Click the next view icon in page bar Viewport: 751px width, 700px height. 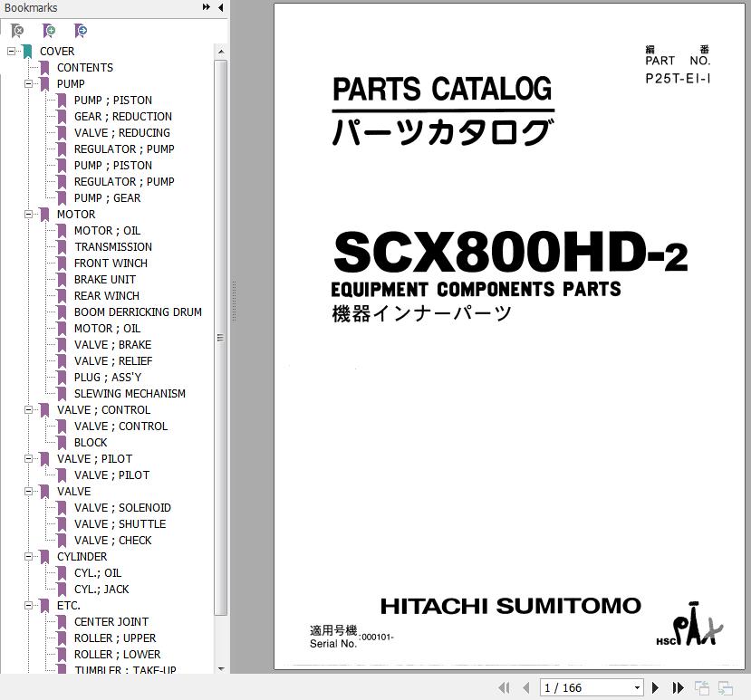point(725,688)
